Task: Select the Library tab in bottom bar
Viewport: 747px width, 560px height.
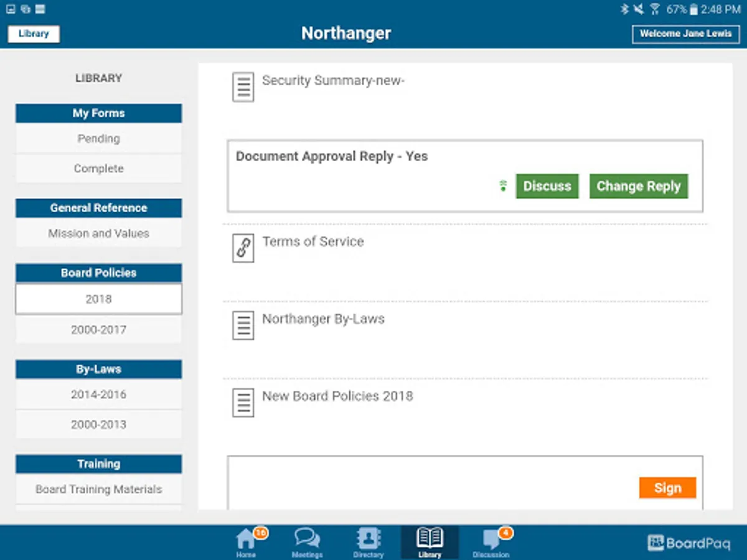Action: [x=430, y=542]
